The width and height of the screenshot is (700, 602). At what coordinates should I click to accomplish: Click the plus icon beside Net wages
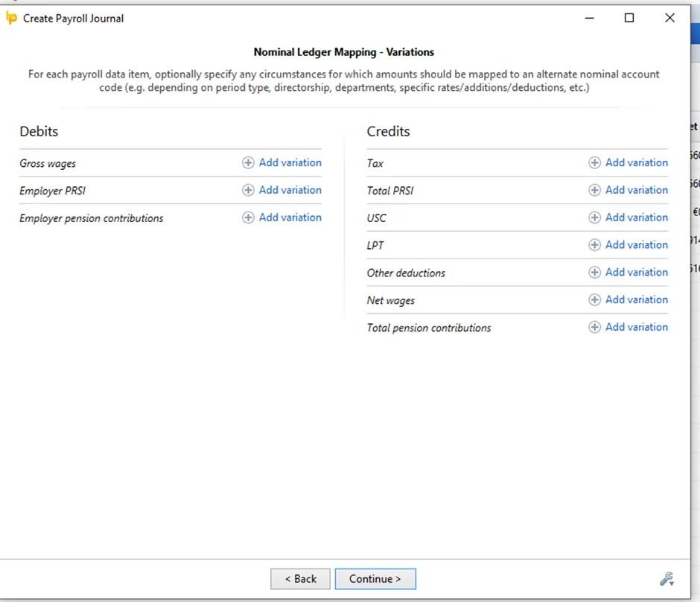point(595,300)
